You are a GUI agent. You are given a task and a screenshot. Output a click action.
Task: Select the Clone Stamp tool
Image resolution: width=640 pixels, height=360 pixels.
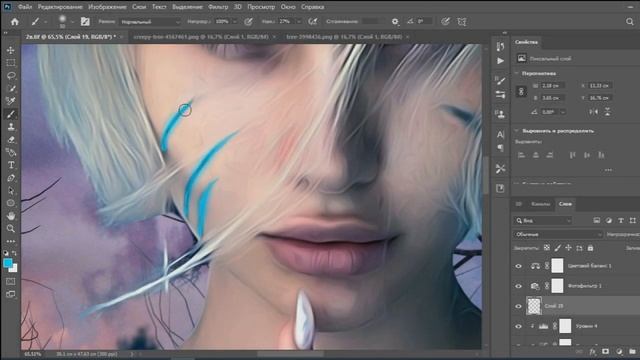click(11, 127)
